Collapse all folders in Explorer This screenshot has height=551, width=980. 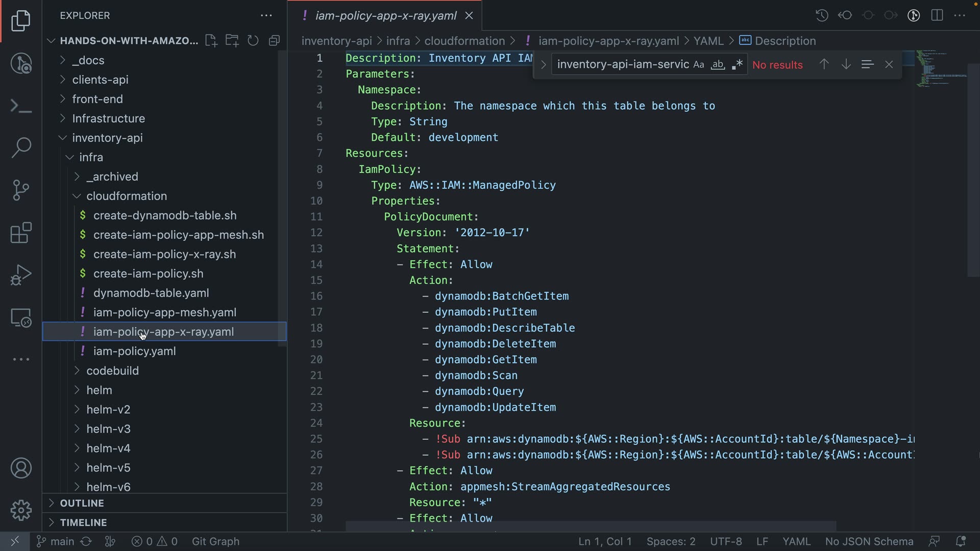point(275,41)
